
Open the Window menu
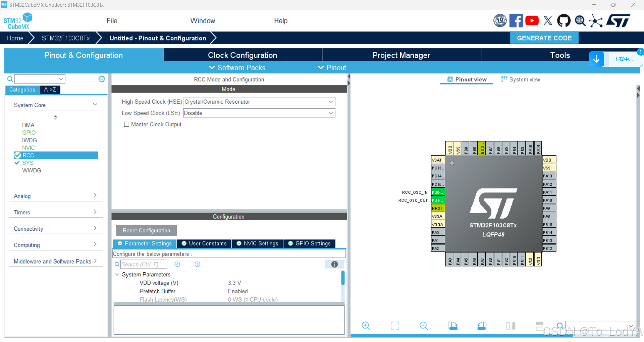[x=203, y=21]
